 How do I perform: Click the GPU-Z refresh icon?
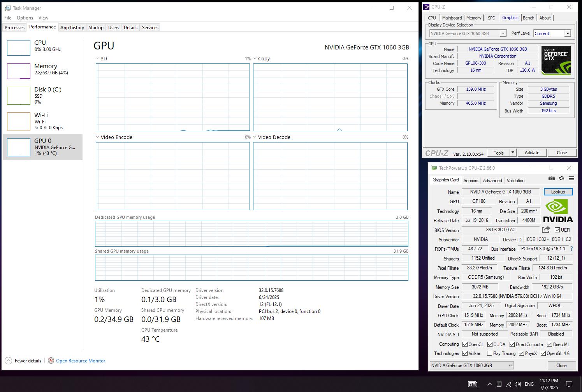pos(561,178)
